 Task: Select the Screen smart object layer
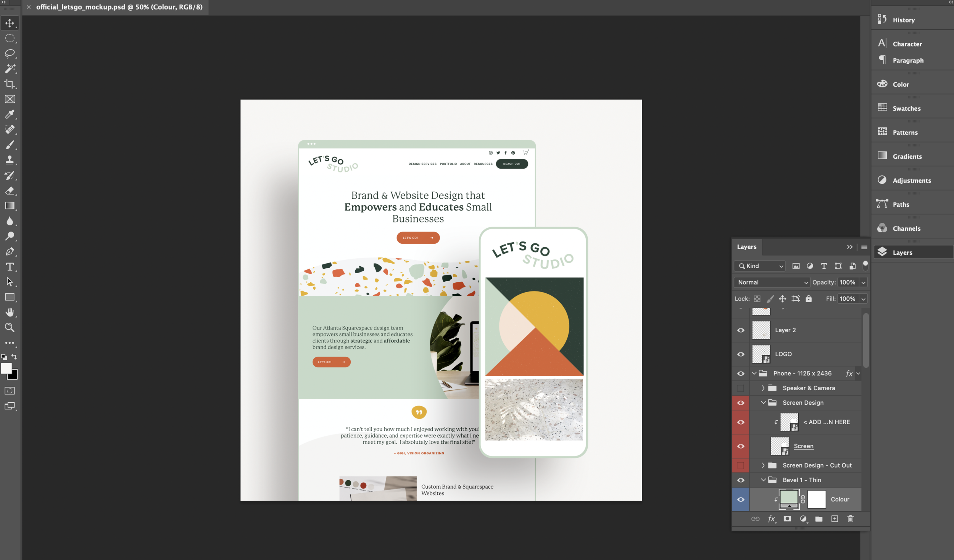click(x=803, y=446)
